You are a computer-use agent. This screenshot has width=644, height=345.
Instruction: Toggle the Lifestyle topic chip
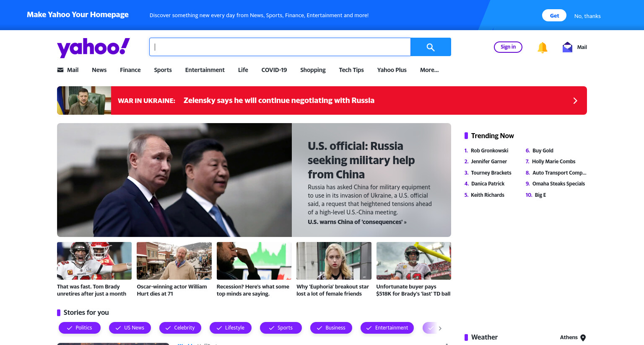point(231,328)
